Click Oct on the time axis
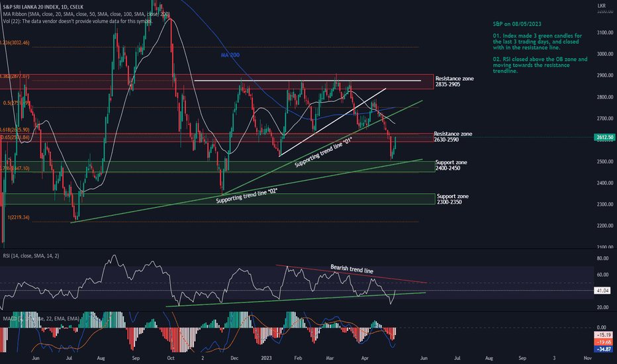Image resolution: width=617 pixels, height=364 pixels. 171,358
